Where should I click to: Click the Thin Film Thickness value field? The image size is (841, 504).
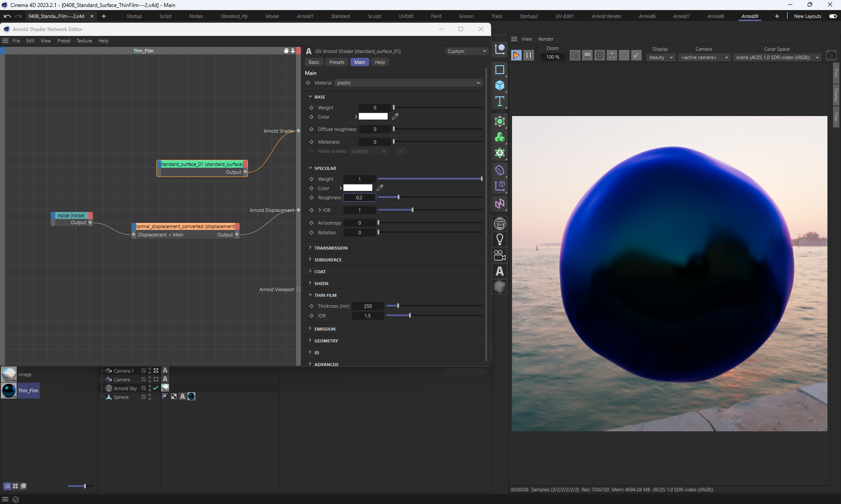[368, 306]
